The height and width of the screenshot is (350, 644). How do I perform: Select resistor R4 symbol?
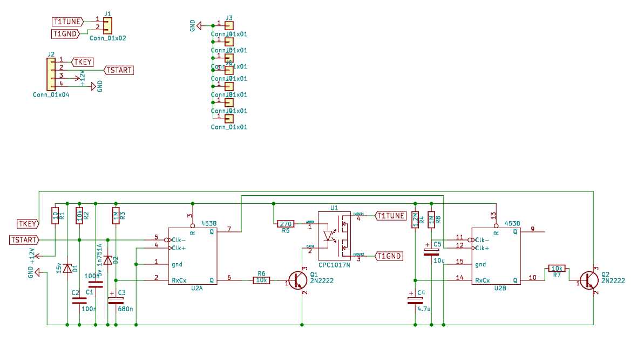pyautogui.click(x=415, y=219)
